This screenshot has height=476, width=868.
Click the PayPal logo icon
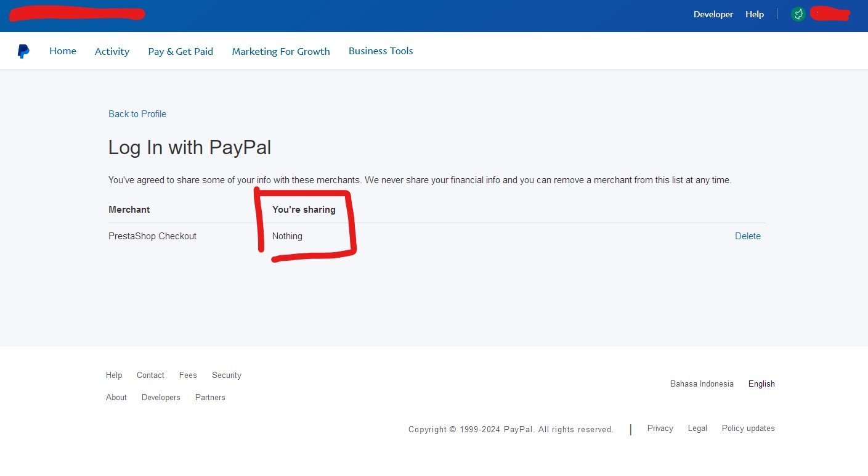point(23,51)
